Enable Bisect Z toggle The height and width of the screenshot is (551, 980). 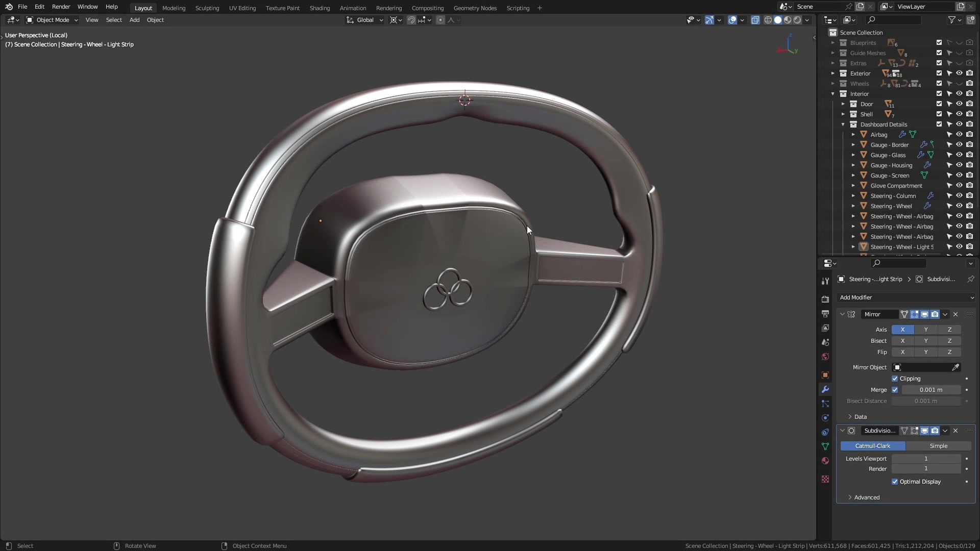tap(949, 341)
